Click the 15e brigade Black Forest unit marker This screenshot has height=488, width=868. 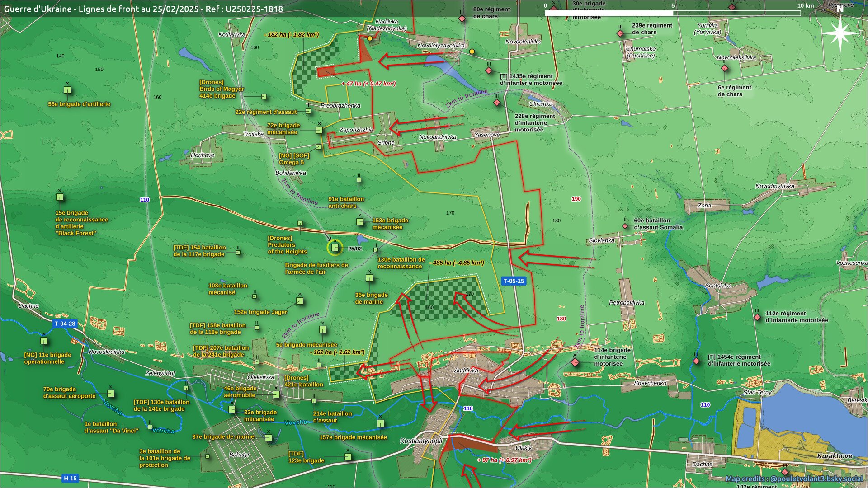(x=59, y=197)
